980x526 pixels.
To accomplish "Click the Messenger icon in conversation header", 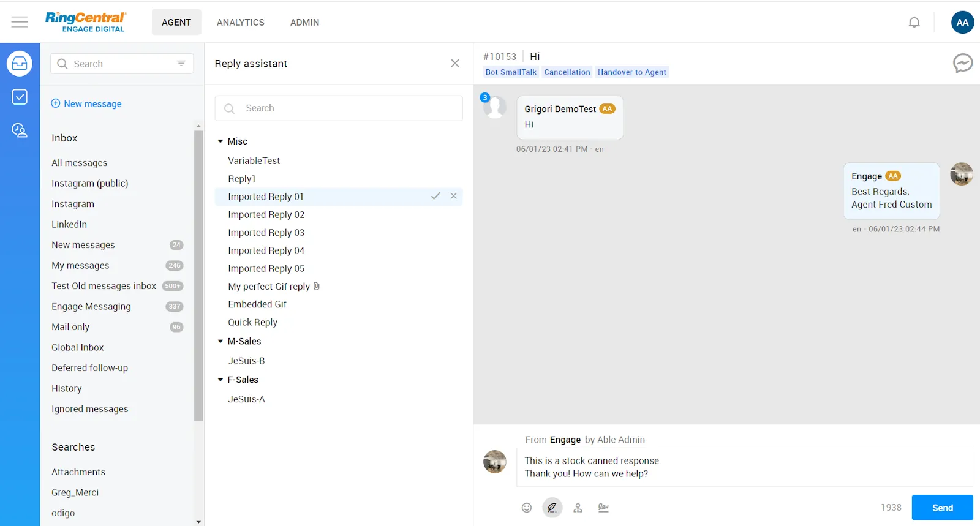I will click(962, 63).
